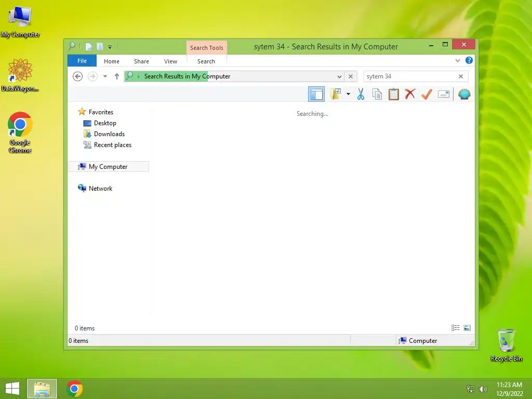Click the magnifier icon in title bar
Viewport: 532px width, 399px height.
pyautogui.click(x=72, y=46)
